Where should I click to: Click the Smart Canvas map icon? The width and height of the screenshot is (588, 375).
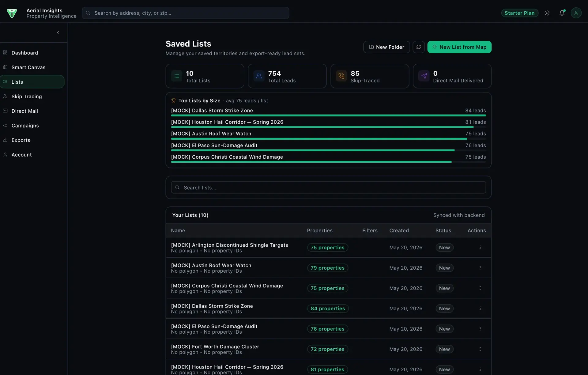5,67
